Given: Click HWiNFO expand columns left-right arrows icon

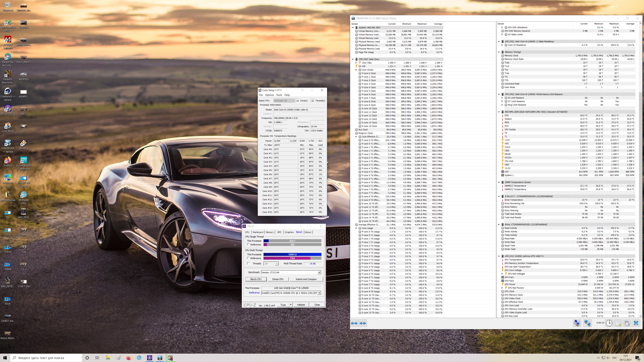Looking at the screenshot, I should [x=354, y=323].
